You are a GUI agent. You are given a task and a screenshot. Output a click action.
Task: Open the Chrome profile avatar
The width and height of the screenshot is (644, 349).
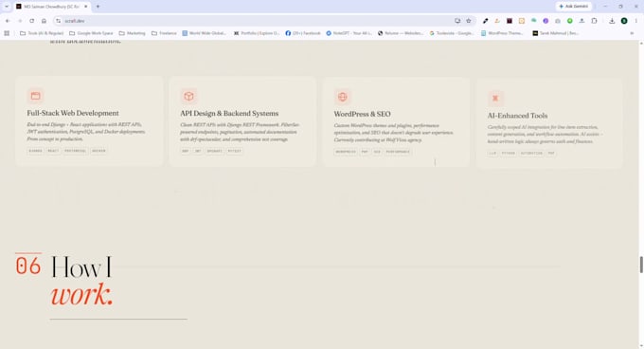click(x=624, y=21)
